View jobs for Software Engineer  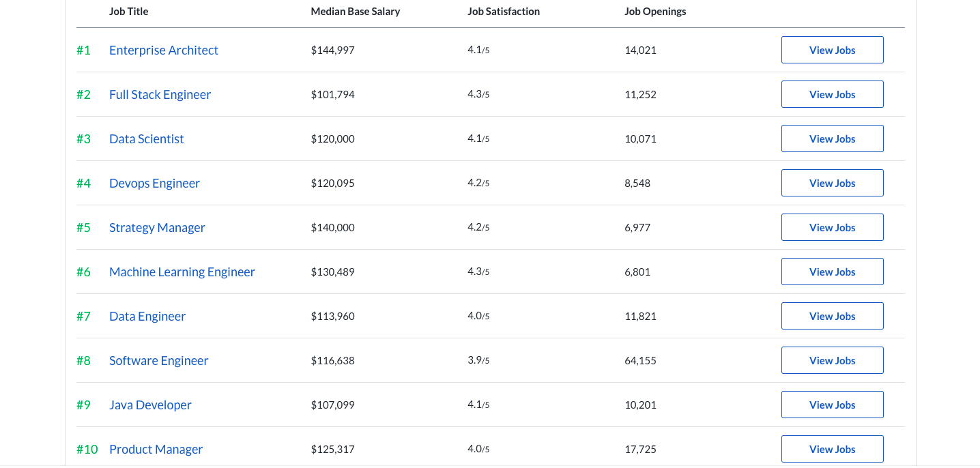[832, 361]
